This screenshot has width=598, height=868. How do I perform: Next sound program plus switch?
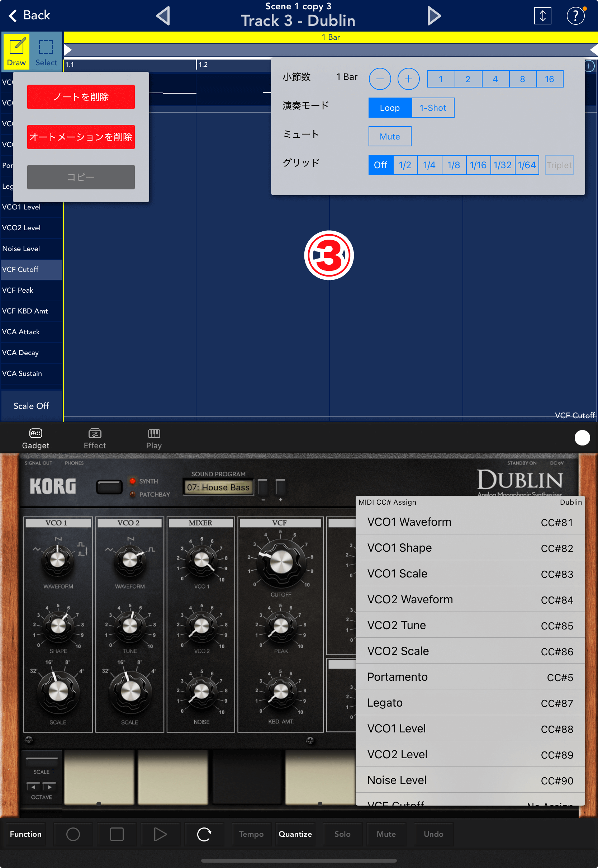[281, 487]
